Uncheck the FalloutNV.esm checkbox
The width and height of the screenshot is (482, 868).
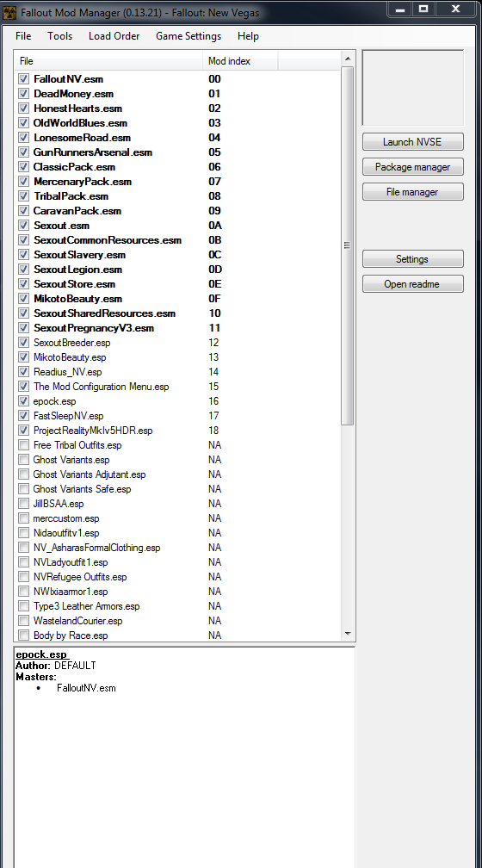[x=24, y=79]
